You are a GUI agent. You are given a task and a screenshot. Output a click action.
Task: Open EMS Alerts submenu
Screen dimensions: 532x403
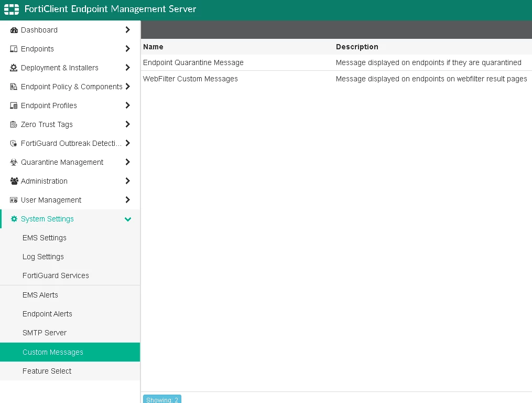click(x=70, y=295)
